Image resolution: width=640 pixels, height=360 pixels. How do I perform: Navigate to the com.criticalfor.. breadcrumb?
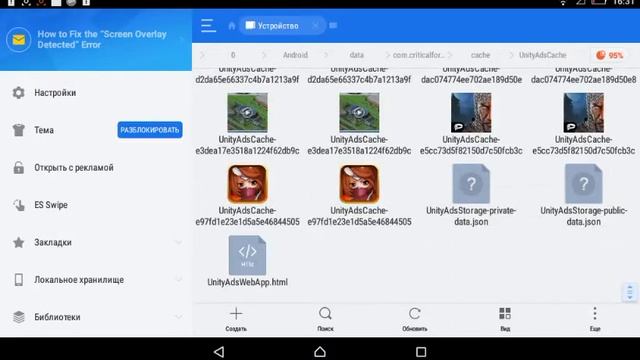pyautogui.click(x=419, y=55)
